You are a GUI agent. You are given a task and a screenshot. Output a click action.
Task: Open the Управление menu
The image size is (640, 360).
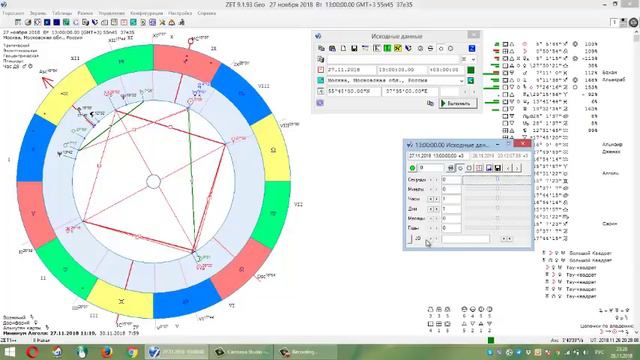click(111, 13)
